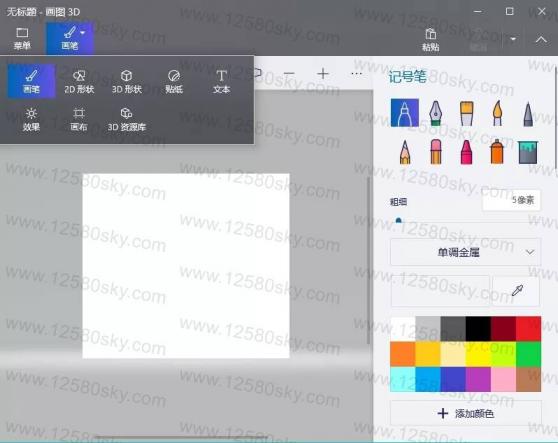Pick the black color swatch
Viewport: 558px width, 443px height.
(478, 329)
